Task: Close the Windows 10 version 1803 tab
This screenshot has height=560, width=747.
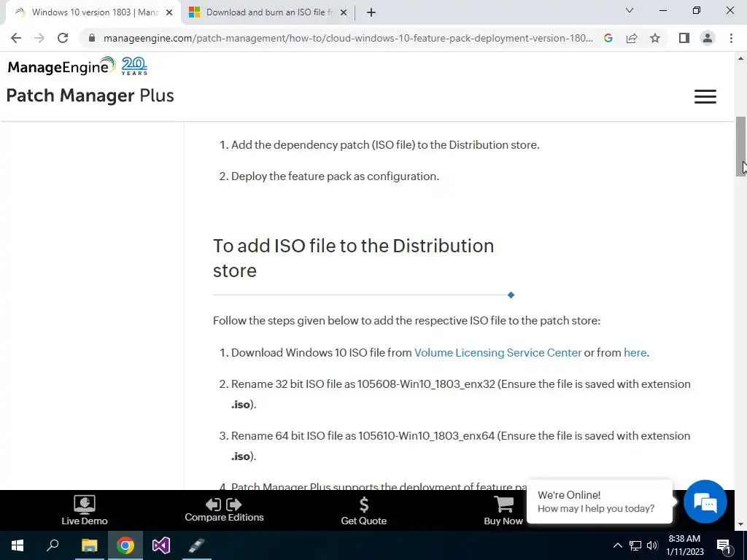Action: point(169,13)
